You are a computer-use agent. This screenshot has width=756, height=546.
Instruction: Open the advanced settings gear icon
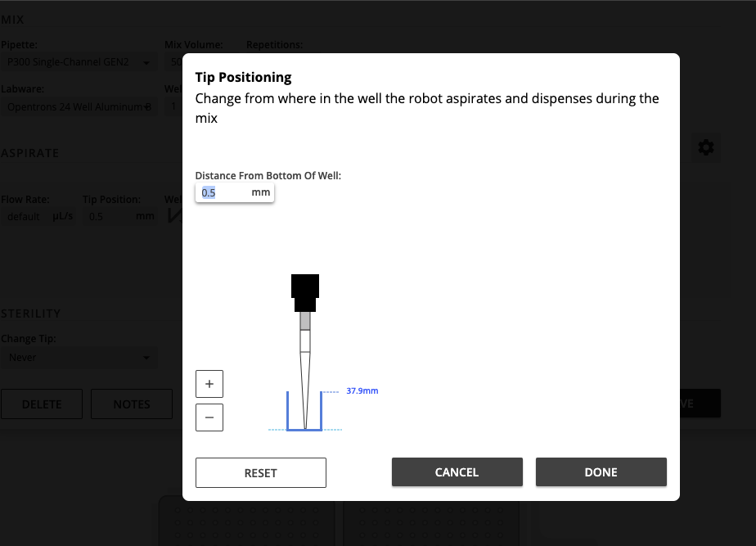(x=705, y=147)
